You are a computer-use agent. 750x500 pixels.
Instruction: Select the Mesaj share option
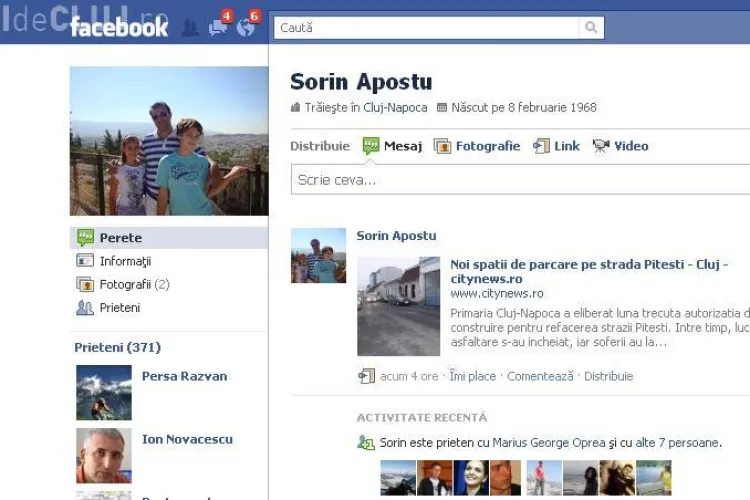coord(403,146)
